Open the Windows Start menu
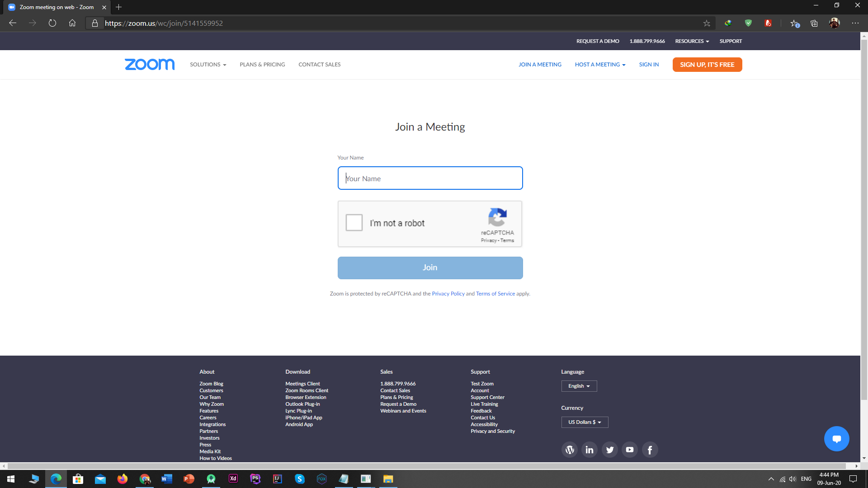868x488 pixels. pos(11,479)
